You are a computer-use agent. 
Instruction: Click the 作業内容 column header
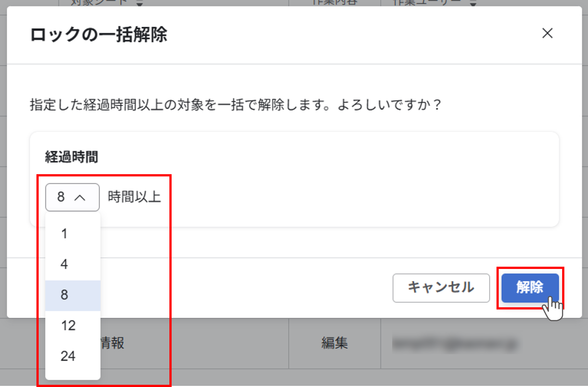(334, 3)
